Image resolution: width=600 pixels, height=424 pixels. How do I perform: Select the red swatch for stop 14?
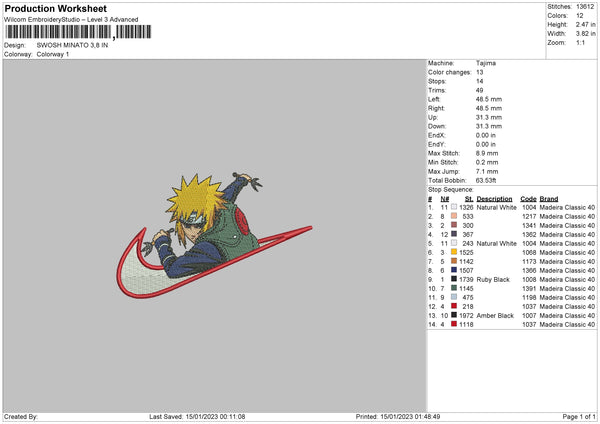[x=454, y=324]
